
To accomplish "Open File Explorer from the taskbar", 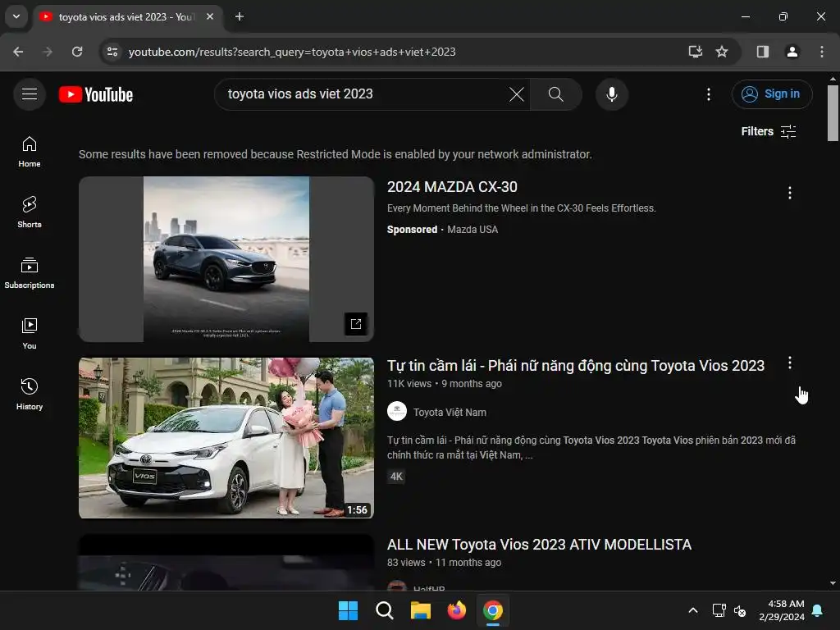I will [x=421, y=610].
